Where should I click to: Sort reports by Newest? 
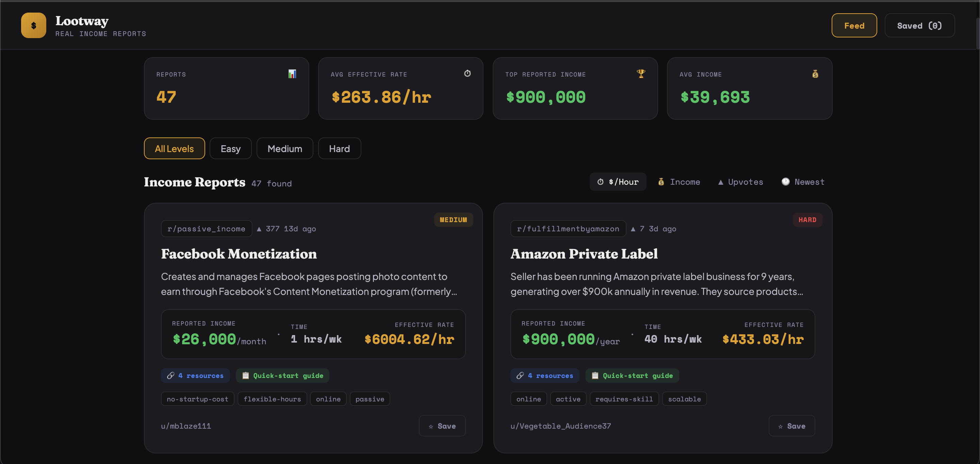coord(803,182)
